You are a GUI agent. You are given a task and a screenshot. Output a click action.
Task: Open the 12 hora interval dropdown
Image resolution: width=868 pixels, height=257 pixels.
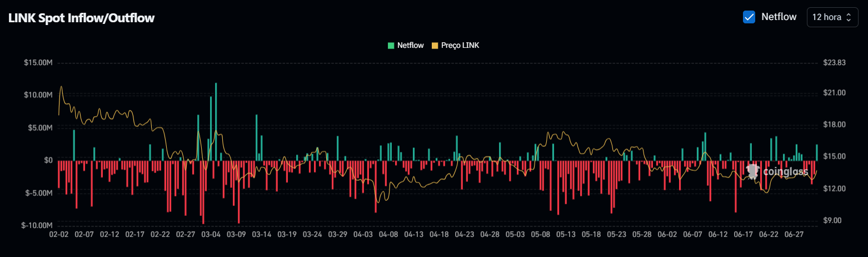831,17
